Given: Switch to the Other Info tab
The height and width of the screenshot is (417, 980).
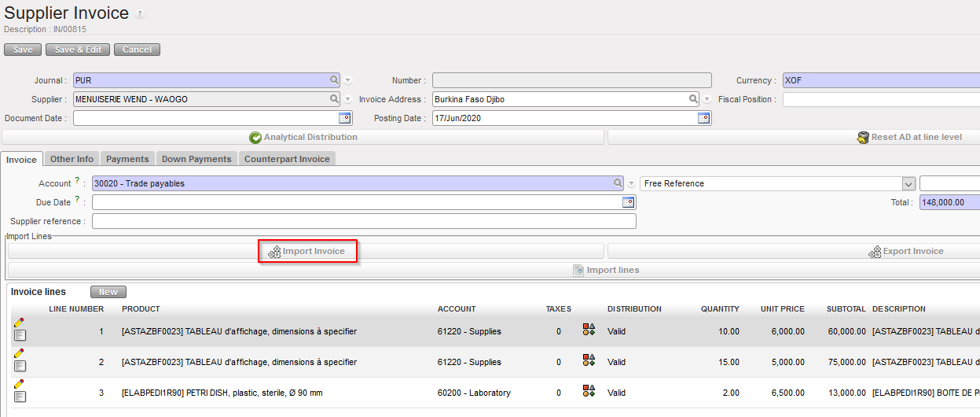Looking at the screenshot, I should (72, 159).
